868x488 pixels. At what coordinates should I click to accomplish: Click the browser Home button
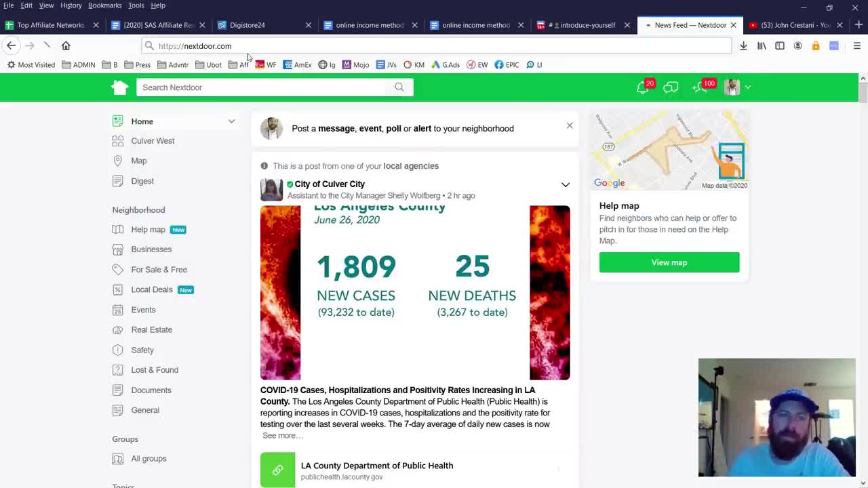(66, 45)
